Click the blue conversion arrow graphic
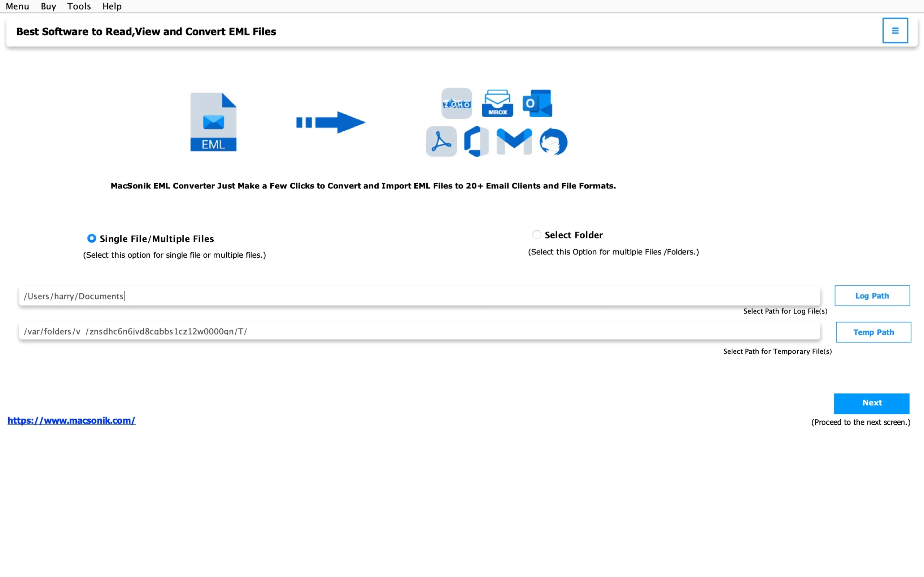924x577 pixels. coord(331,122)
